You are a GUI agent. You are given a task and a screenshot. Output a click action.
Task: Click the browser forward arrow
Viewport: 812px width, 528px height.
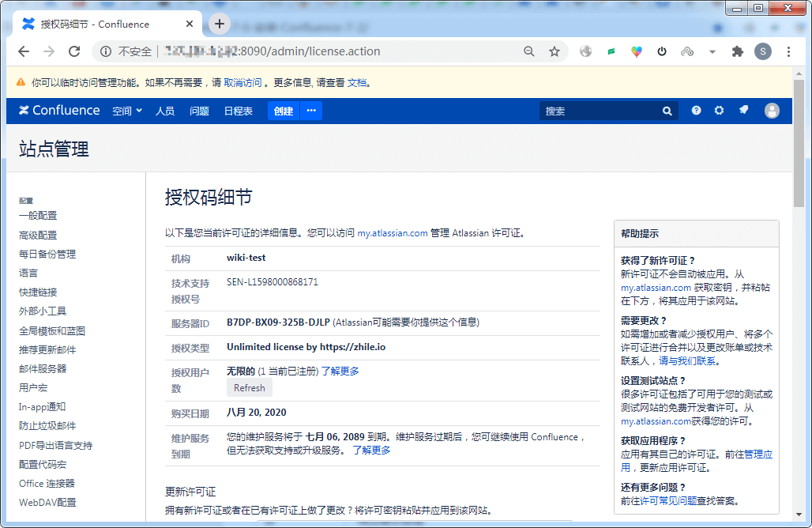pos(49,51)
